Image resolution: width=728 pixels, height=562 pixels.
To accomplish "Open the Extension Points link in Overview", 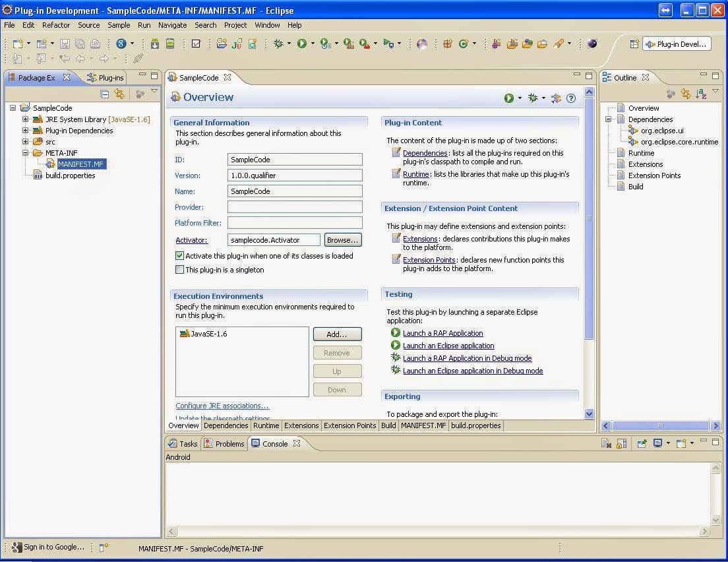I will [x=429, y=260].
